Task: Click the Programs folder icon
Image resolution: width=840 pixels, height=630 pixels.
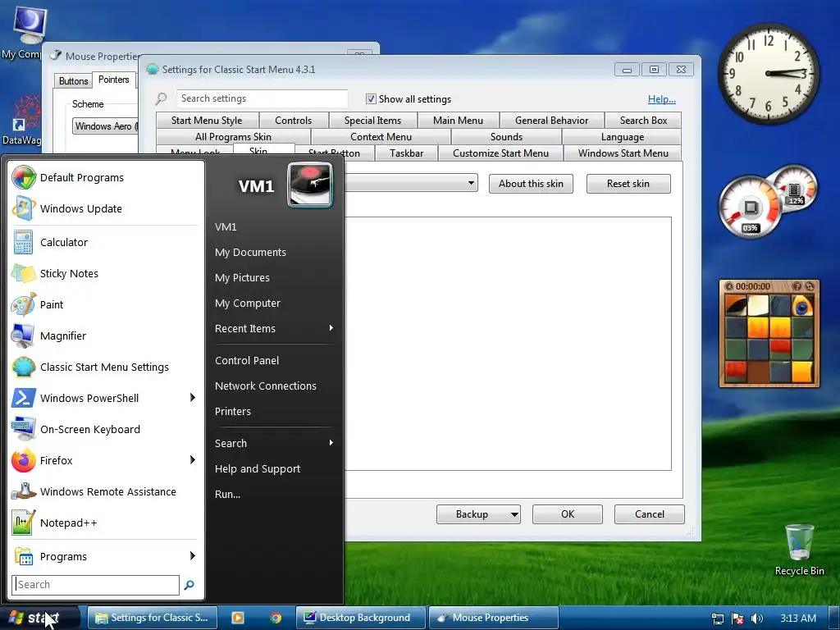Action: coord(24,557)
